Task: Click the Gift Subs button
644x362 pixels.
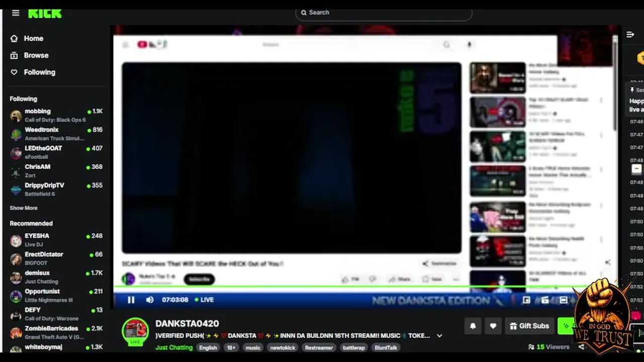Action: click(530, 326)
